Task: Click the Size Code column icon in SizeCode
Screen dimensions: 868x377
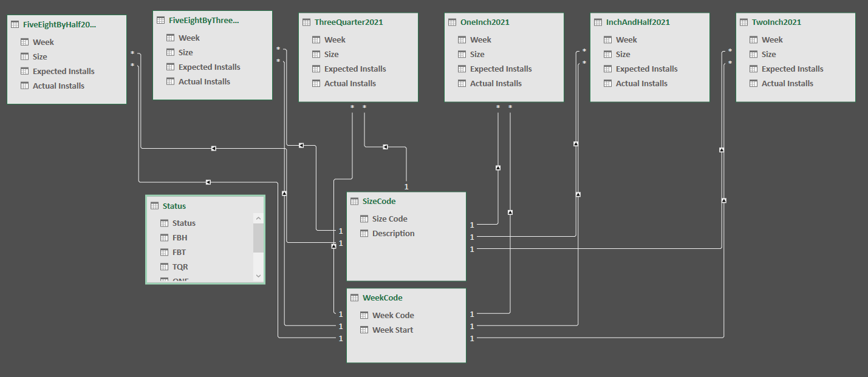Action: tap(364, 219)
